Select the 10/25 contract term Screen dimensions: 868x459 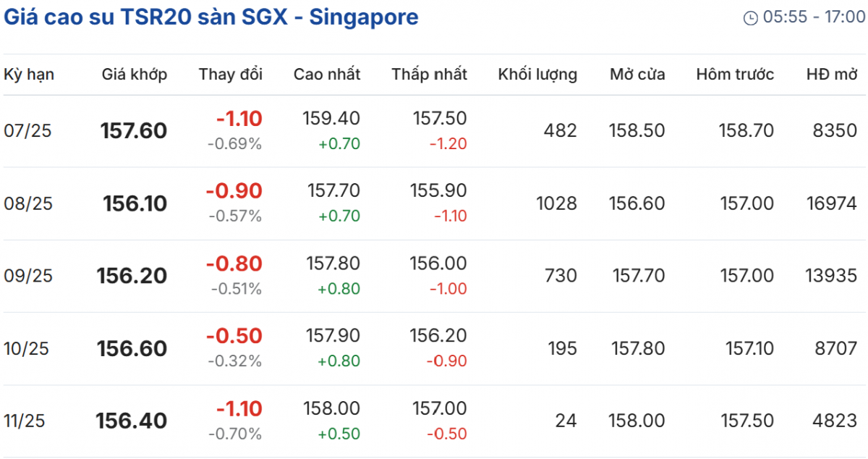tap(26, 348)
